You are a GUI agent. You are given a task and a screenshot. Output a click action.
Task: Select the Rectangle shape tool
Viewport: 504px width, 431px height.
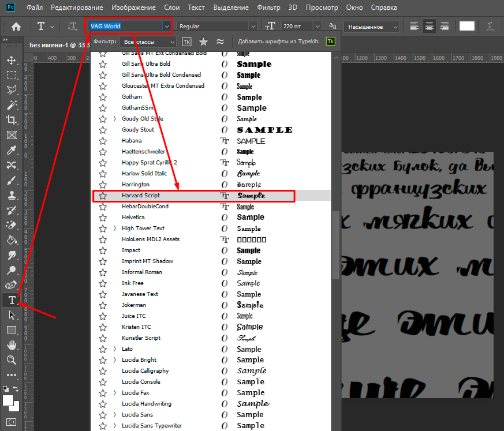12,330
